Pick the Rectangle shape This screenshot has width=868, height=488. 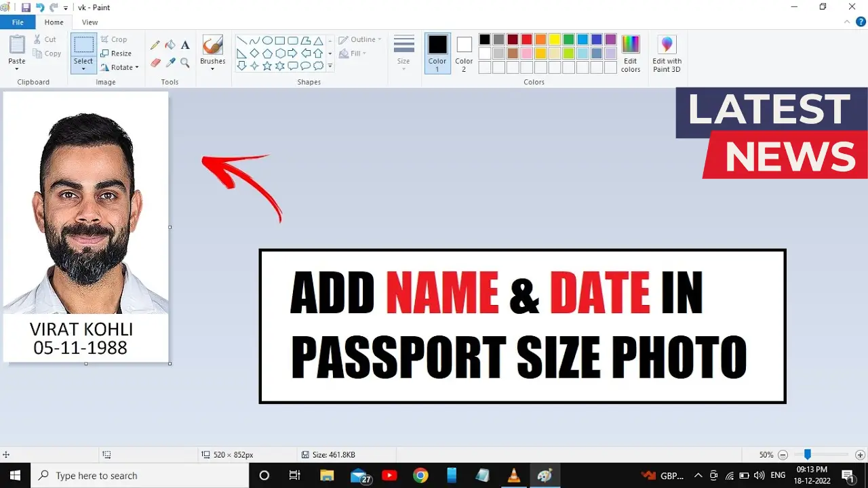(x=280, y=41)
